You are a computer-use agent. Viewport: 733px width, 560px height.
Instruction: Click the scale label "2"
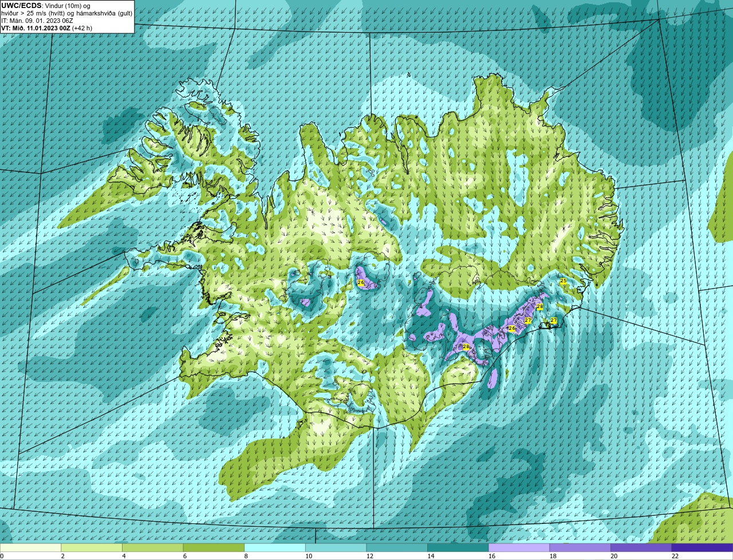click(x=62, y=556)
